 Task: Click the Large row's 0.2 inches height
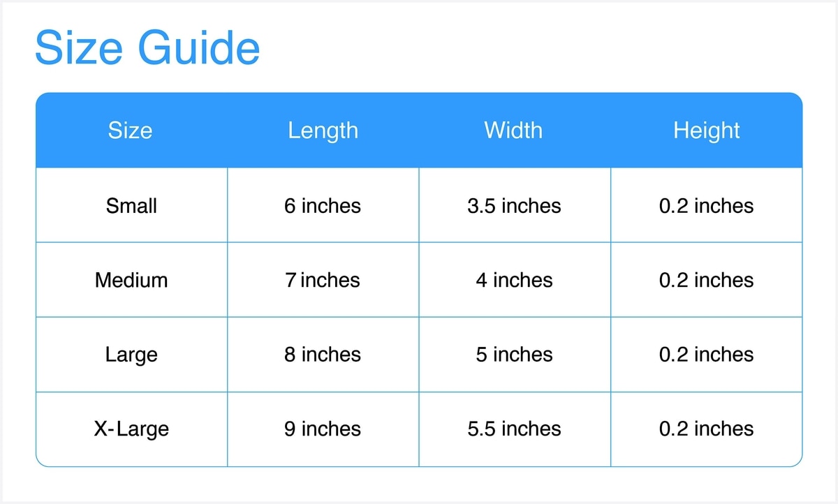(706, 355)
